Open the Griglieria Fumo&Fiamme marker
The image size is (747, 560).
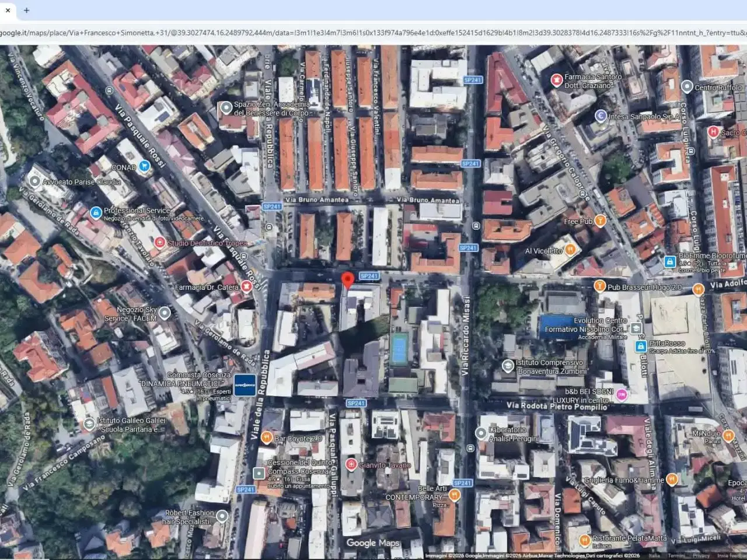(x=672, y=480)
